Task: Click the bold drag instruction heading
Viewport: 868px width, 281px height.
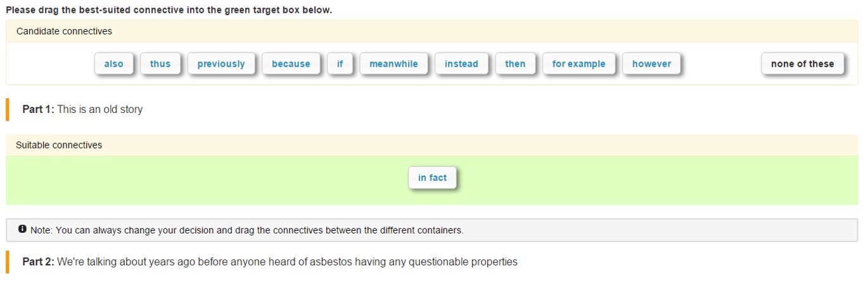Action: pos(169,10)
